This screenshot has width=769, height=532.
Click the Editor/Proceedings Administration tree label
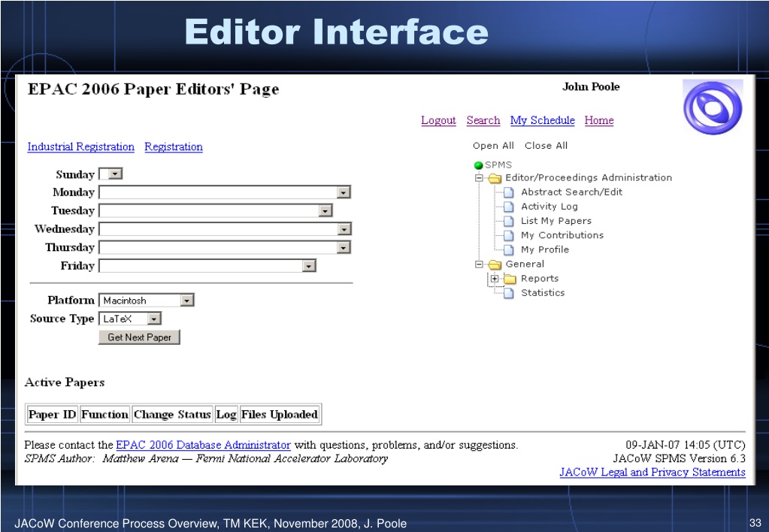589,178
